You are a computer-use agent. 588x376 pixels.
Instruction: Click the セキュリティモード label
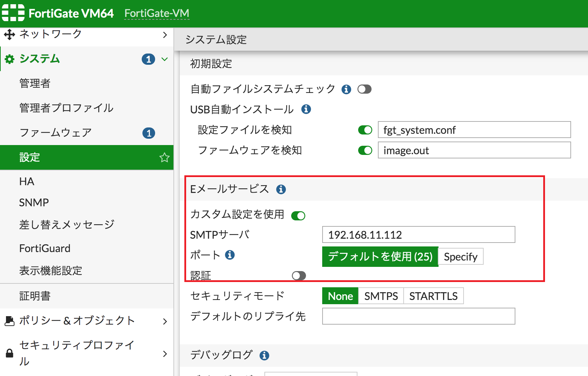237,296
